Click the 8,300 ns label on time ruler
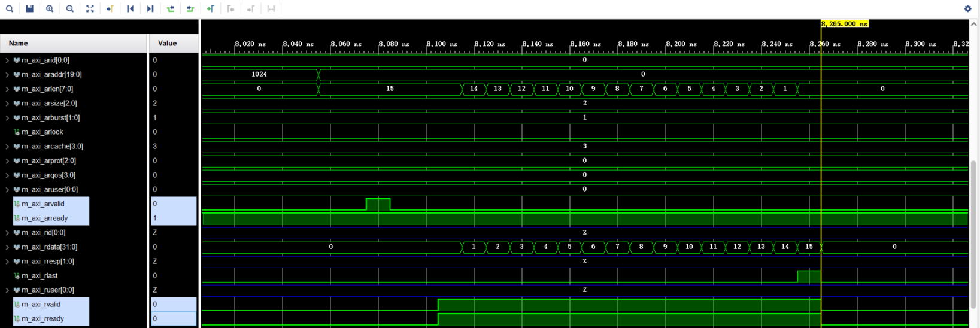This screenshot has height=328, width=980. click(x=920, y=44)
